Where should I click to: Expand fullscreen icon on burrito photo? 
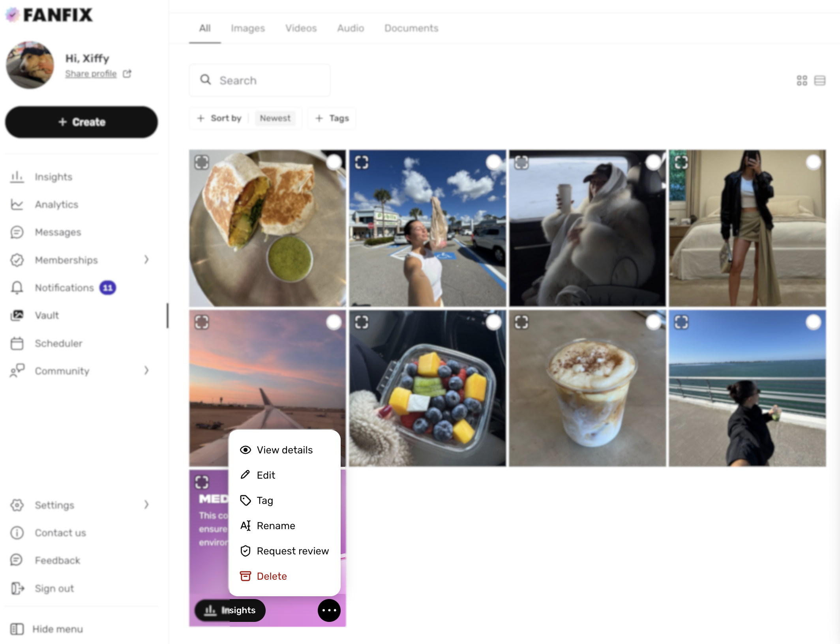pos(202,162)
